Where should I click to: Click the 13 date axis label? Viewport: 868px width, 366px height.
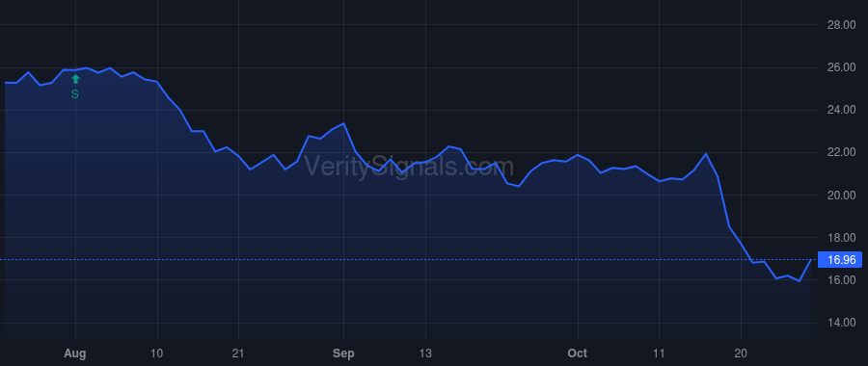coord(425,353)
